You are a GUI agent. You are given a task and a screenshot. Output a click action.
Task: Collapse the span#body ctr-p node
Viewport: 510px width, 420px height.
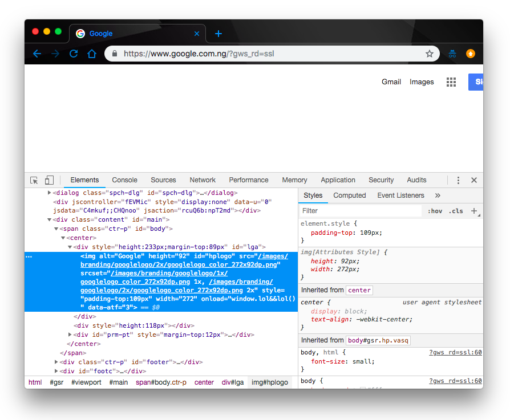pyautogui.click(x=56, y=229)
